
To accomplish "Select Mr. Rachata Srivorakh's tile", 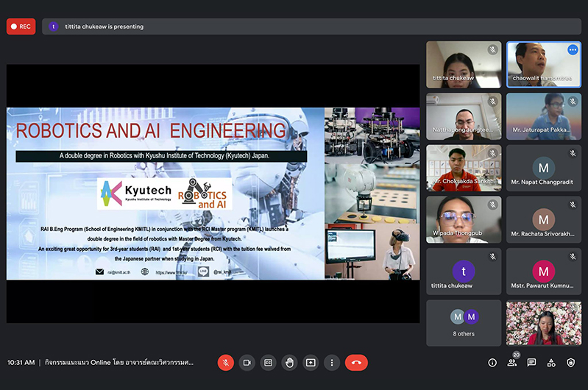I will click(544, 220).
